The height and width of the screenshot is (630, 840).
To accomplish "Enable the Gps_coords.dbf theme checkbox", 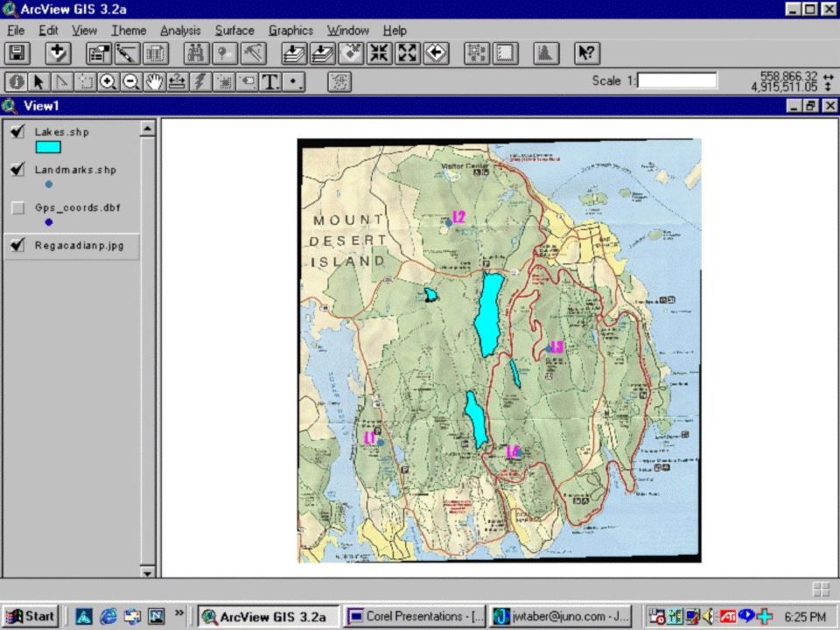I will [x=17, y=207].
